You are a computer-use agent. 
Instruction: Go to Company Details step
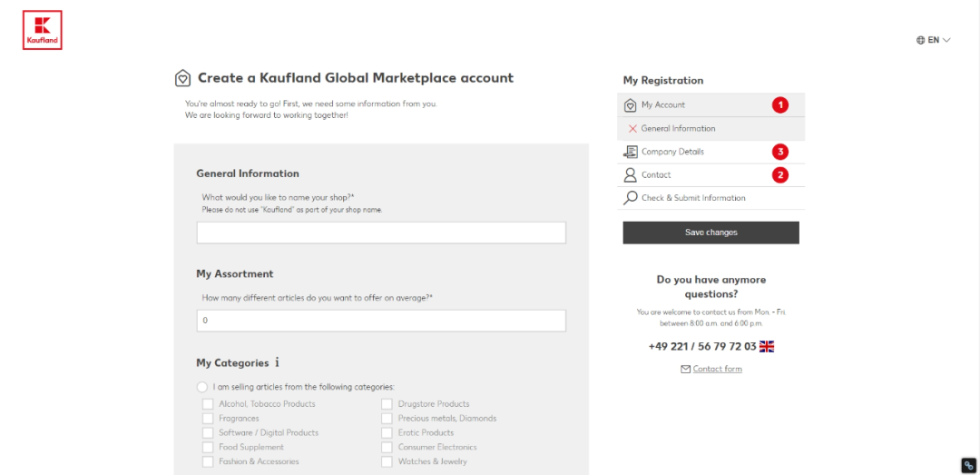click(672, 152)
